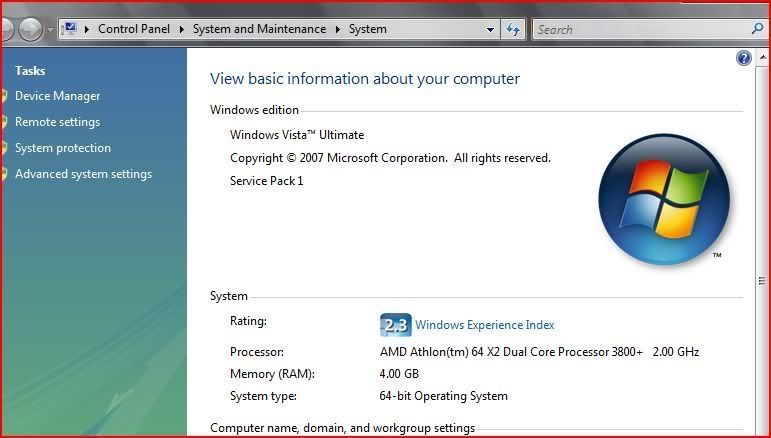Click inside the Search input field
The image size is (771, 438).
click(642, 29)
